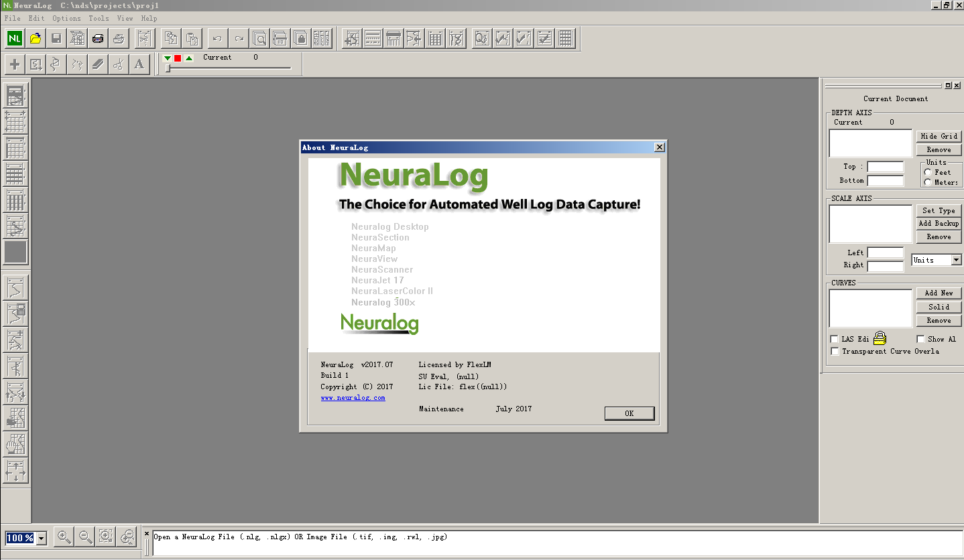Open the Edit menu

[36, 18]
